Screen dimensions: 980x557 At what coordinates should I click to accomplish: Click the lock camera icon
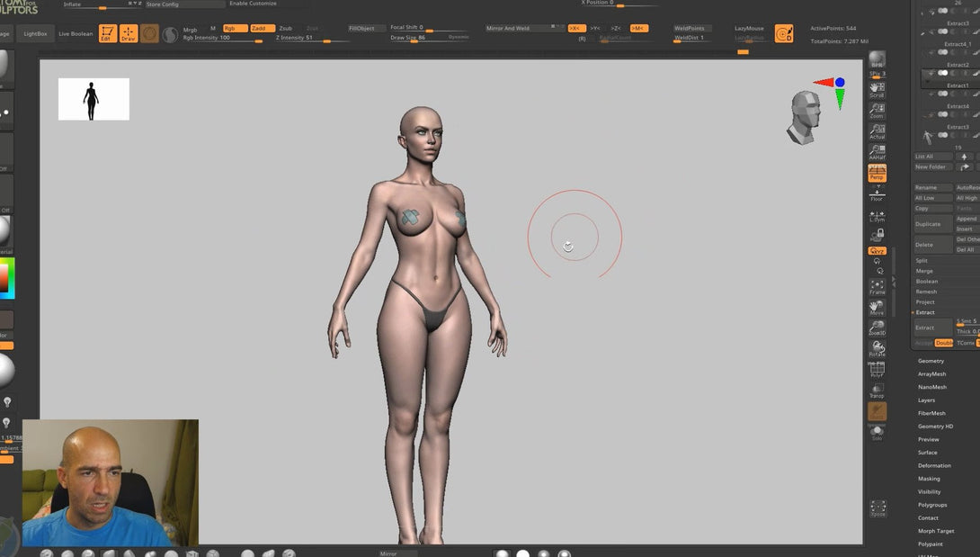(877, 235)
